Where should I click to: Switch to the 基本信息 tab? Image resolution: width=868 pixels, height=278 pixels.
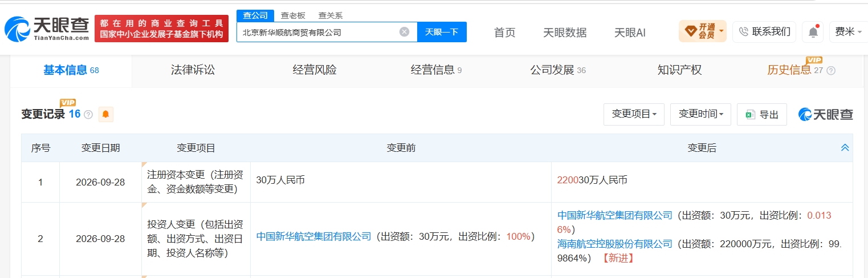pos(71,71)
